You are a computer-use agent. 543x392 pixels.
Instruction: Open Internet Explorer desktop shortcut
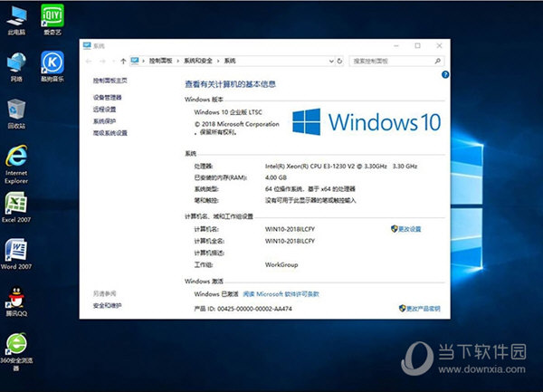16,165
